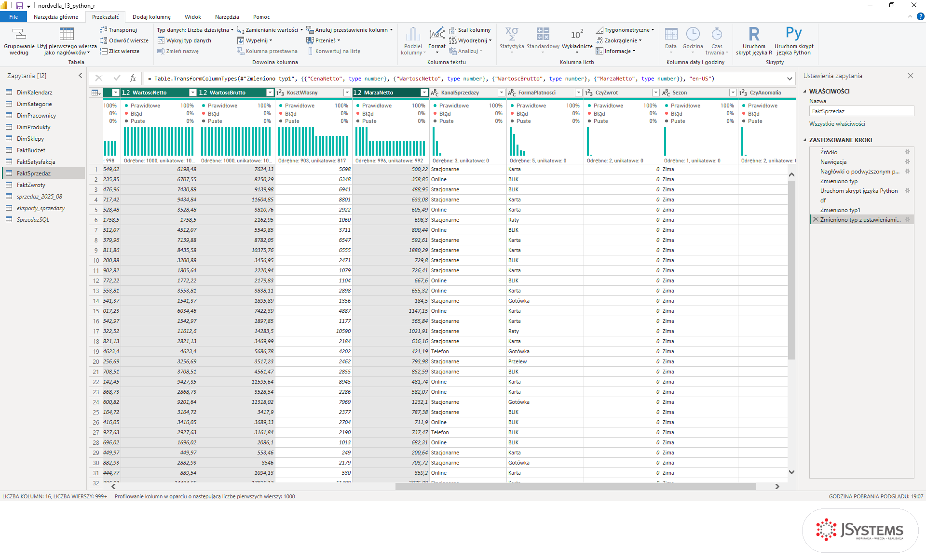
Task: Open the Trygonometryczne dropdown
Action: [x=625, y=30]
